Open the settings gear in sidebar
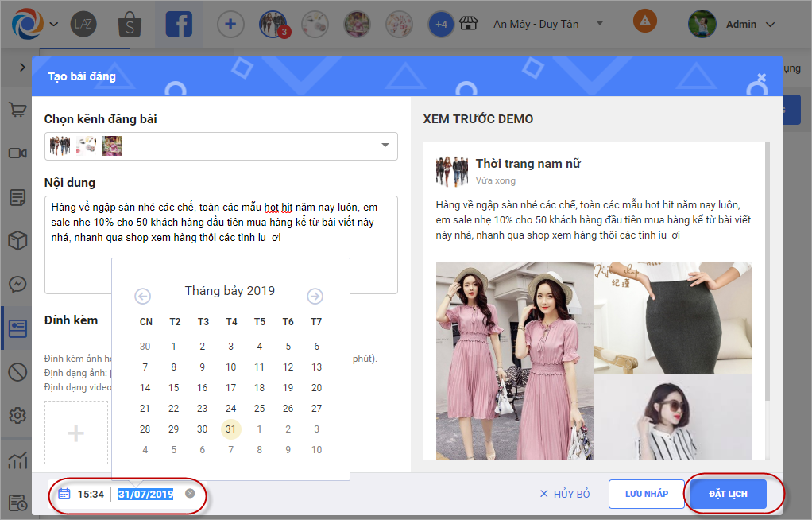812x520 pixels. (x=17, y=415)
